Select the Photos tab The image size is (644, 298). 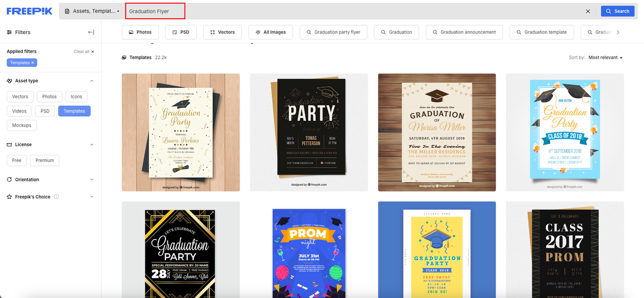140,32
